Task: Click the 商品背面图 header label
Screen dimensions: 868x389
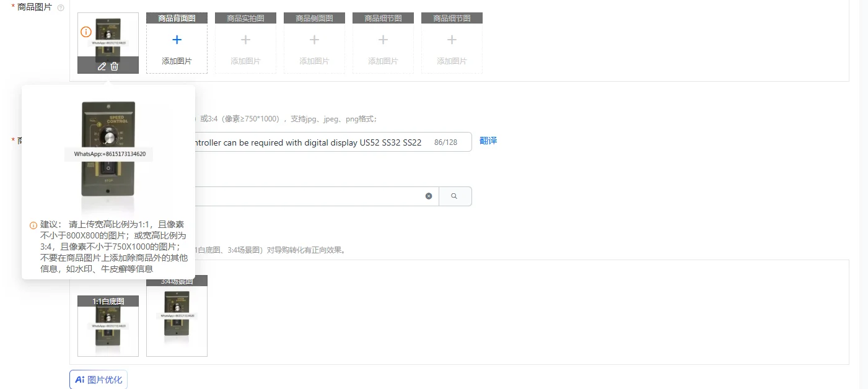Action: tap(177, 19)
